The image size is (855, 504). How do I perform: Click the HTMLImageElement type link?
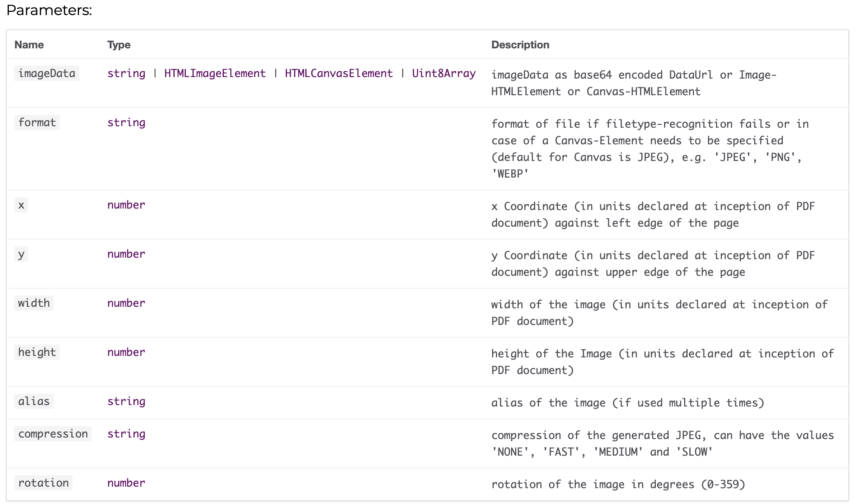[x=215, y=73]
